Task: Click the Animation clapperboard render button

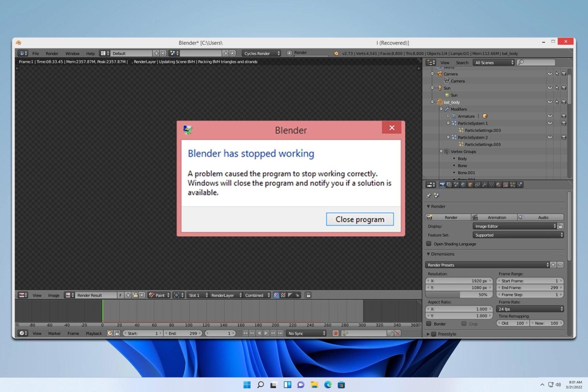Action: click(x=494, y=217)
